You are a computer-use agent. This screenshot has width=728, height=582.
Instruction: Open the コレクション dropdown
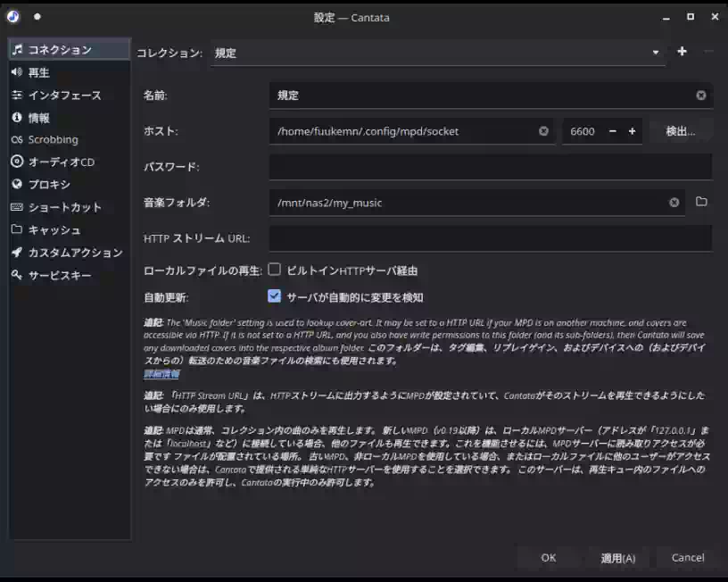click(x=438, y=53)
